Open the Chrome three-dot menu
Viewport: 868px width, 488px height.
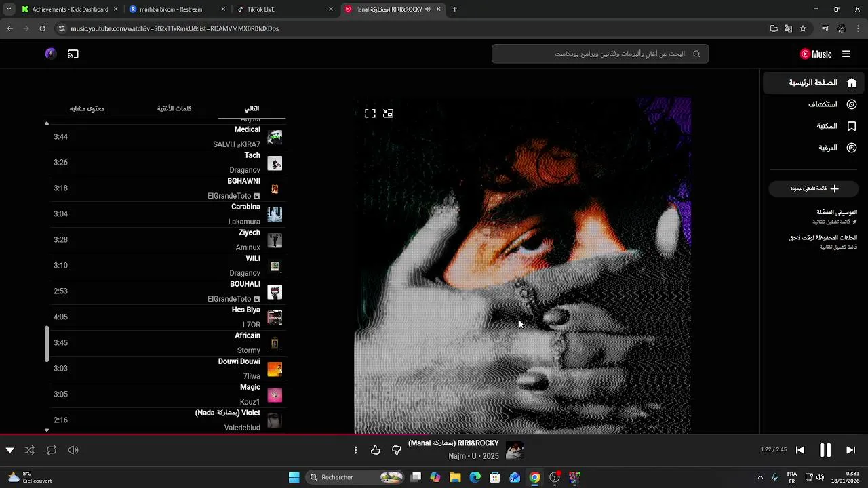pos(858,28)
